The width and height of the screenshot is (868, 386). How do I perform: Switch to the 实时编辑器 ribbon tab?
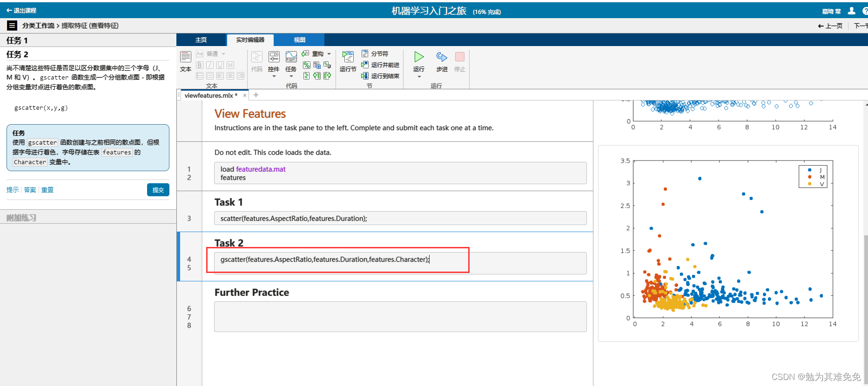(x=250, y=40)
